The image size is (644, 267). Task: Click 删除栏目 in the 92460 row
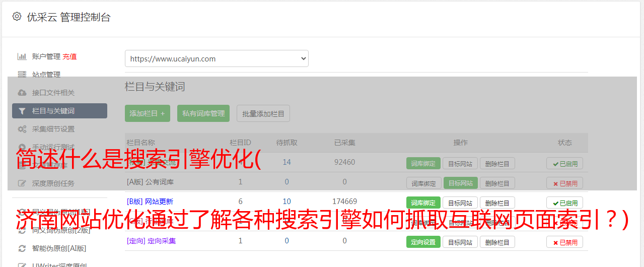click(x=497, y=163)
